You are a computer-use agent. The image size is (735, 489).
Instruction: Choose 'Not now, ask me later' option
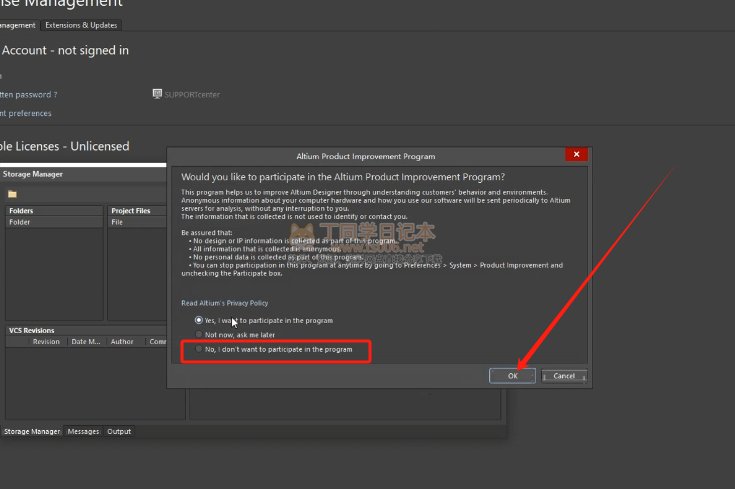(x=199, y=334)
